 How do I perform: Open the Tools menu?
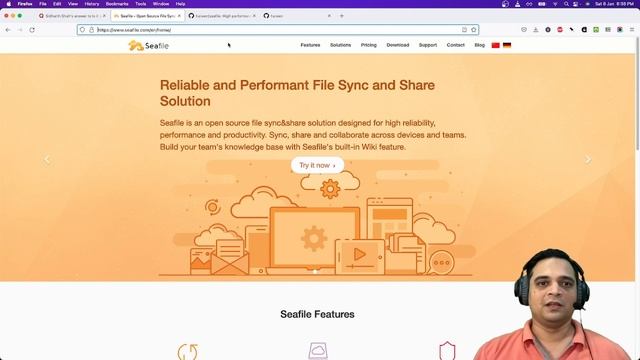(x=140, y=4)
